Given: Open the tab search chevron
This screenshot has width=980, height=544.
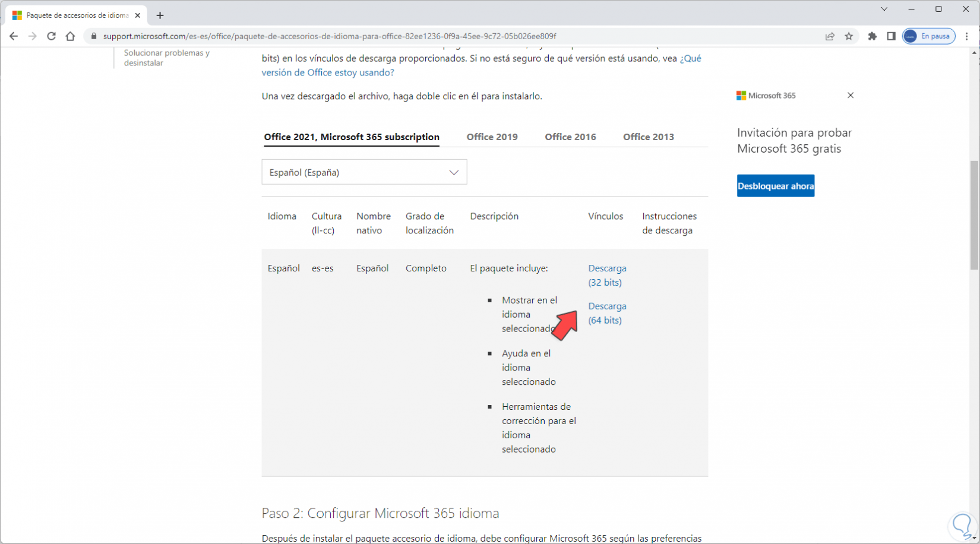Looking at the screenshot, I should [884, 9].
